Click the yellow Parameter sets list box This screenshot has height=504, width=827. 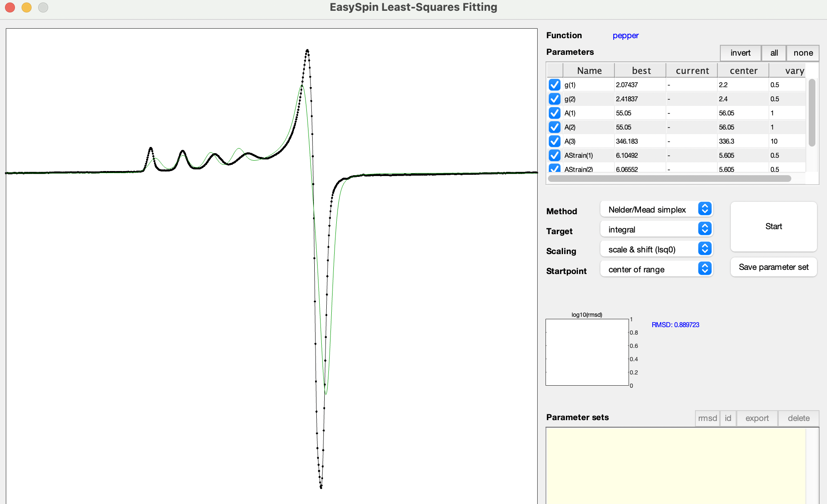pyautogui.click(x=676, y=466)
